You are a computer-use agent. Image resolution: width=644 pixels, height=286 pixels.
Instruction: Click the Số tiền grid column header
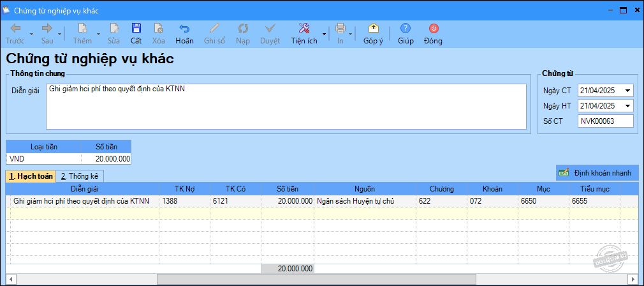pyautogui.click(x=288, y=189)
